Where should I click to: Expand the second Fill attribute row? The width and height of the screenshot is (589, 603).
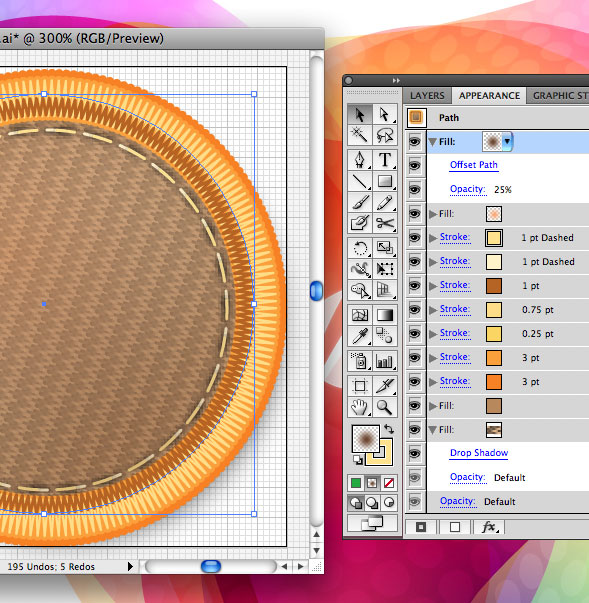433,214
